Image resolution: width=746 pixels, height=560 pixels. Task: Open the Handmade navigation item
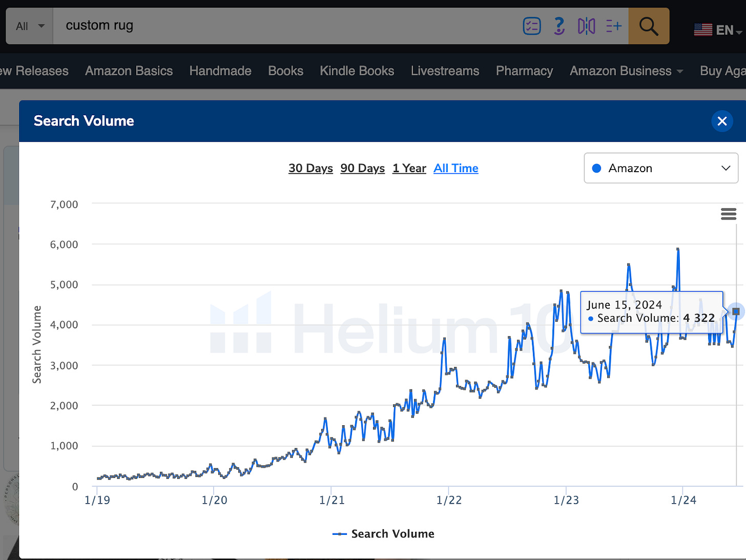[220, 71]
